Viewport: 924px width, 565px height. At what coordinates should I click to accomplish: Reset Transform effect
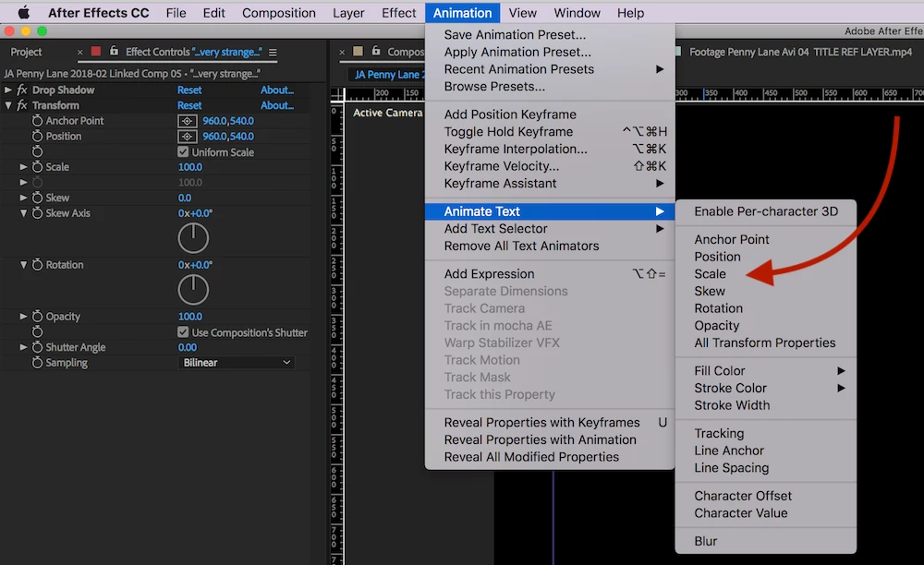coord(189,105)
